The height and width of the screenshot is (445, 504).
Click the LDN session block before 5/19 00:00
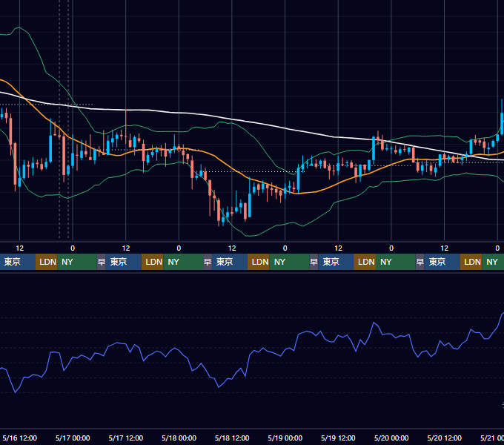tap(259, 262)
